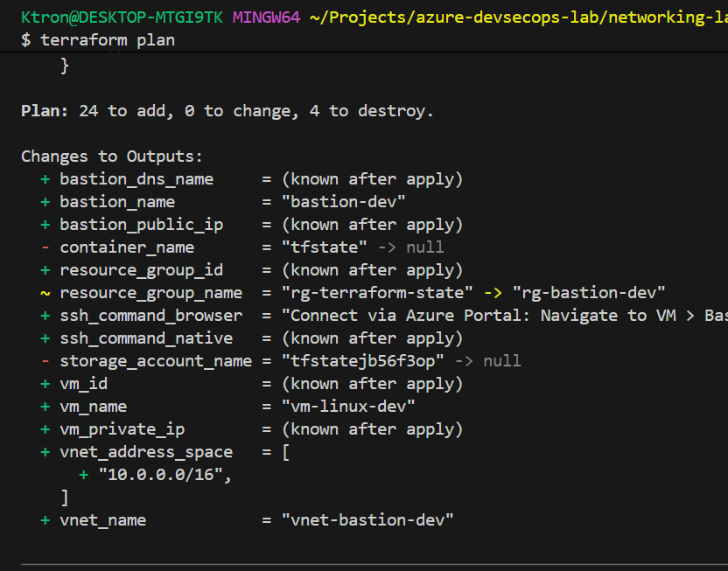728x571 pixels.
Task: Click the "vm-linux-dev" value
Action: pyautogui.click(x=348, y=407)
